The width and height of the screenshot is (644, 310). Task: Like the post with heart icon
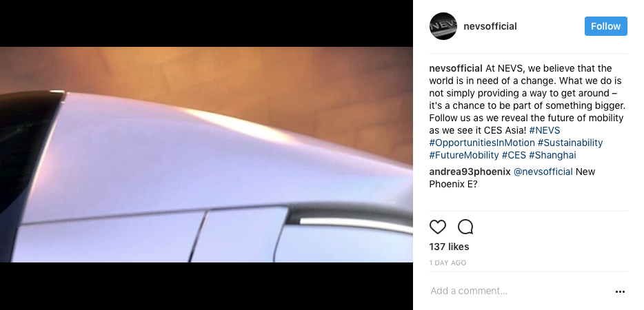click(437, 227)
